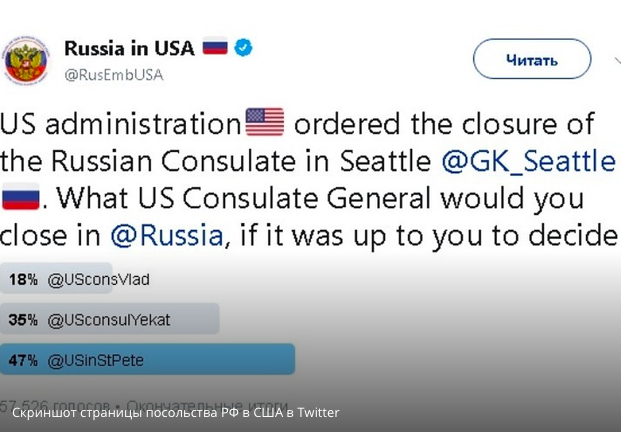Click the Russian flag next to account name
621x432 pixels.
(x=215, y=46)
